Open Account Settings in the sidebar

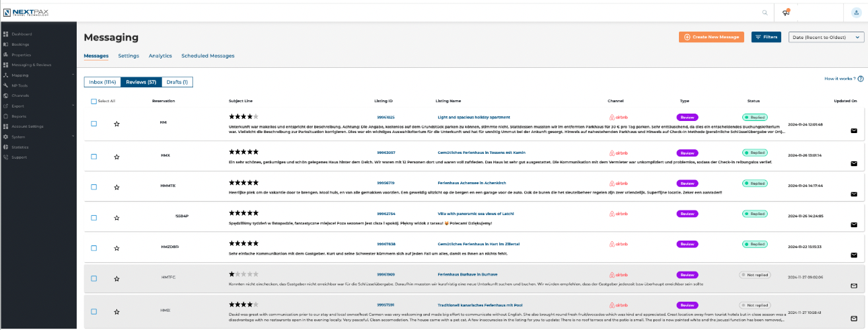[27, 126]
